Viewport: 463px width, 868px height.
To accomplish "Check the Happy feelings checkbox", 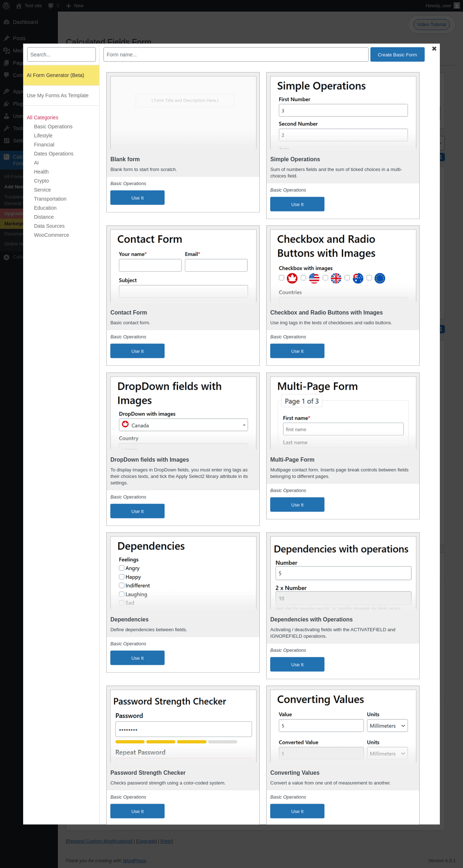I will (x=122, y=577).
